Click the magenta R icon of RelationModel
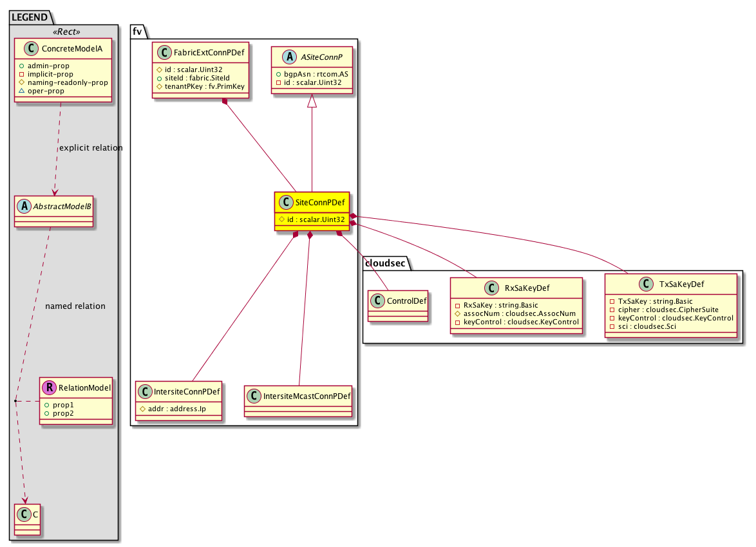The height and width of the screenshot is (547, 756). point(49,387)
